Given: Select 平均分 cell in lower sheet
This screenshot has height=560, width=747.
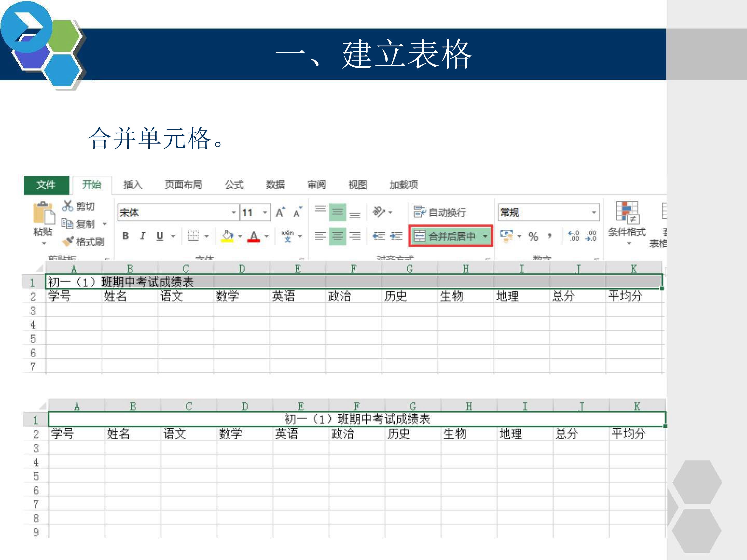Looking at the screenshot, I should [x=637, y=434].
